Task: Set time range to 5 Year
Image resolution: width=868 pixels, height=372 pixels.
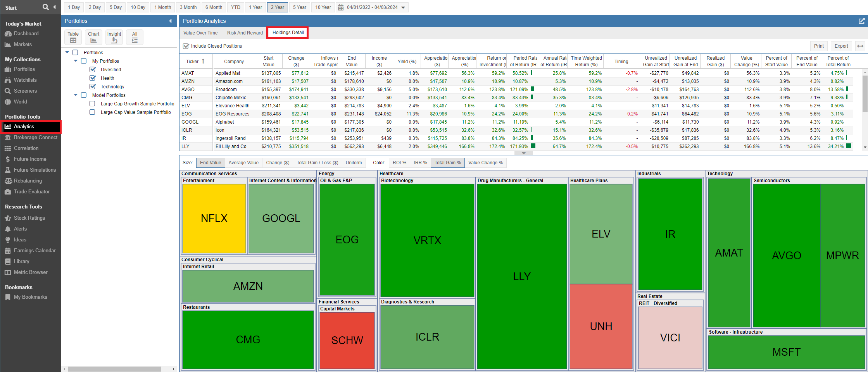Action: (300, 7)
